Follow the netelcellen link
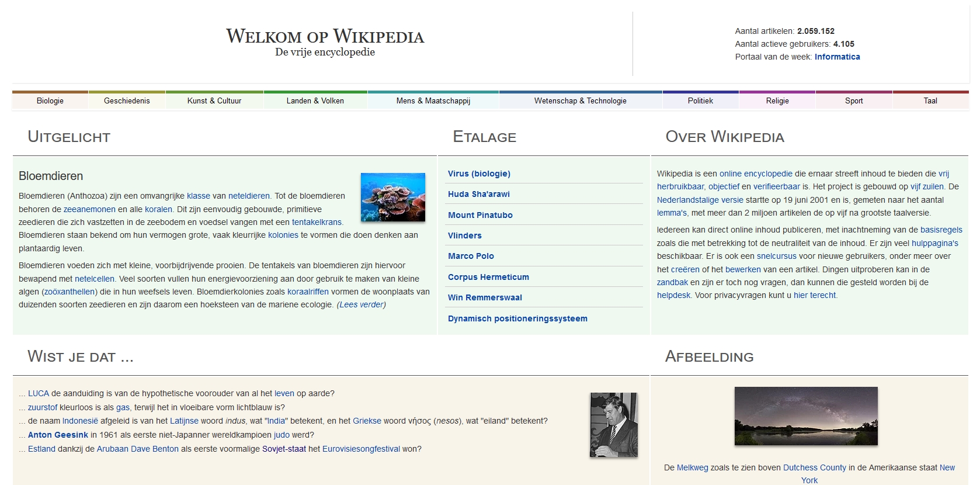This screenshot has width=980, height=485. point(95,279)
